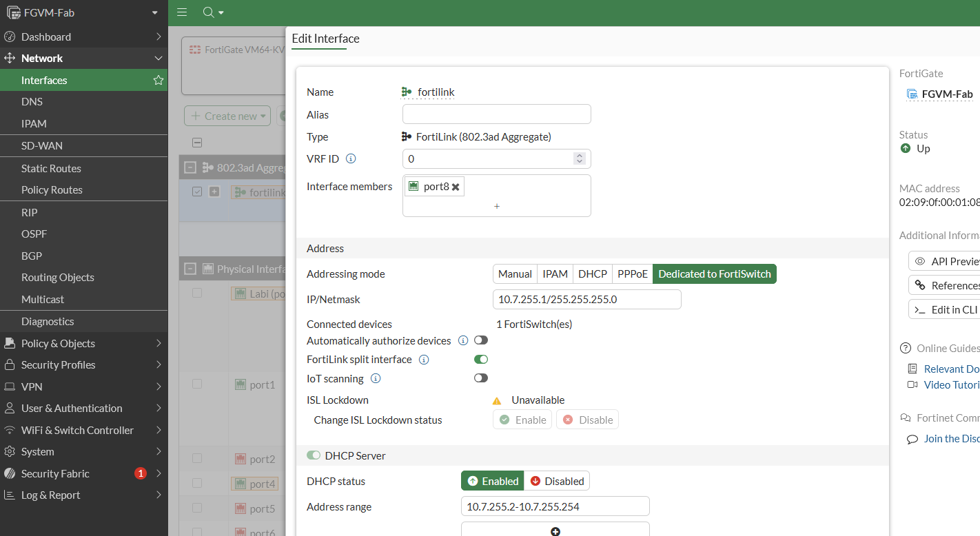This screenshot has width=980, height=536.
Task: Select DHCP addressing mode
Action: coord(593,274)
